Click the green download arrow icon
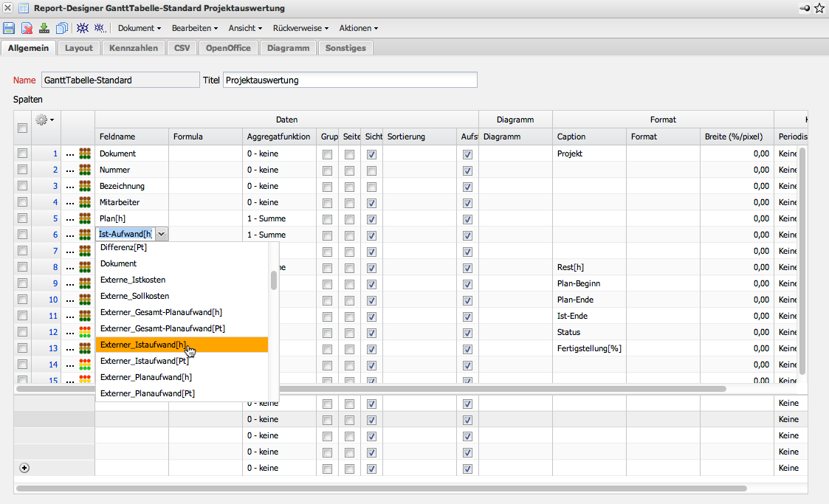829x504 pixels. [44, 28]
